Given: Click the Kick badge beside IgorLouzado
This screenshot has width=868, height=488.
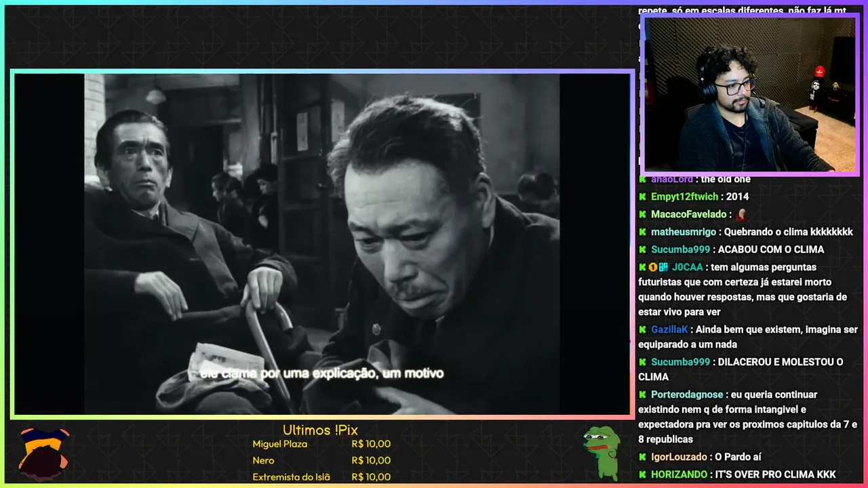Looking at the screenshot, I should [x=642, y=457].
